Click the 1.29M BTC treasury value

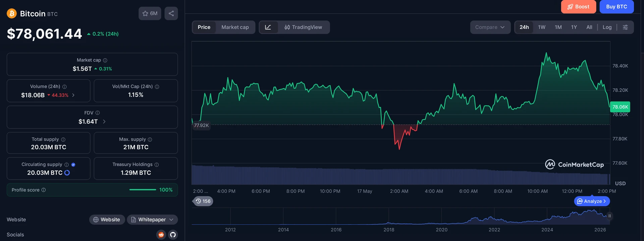[136, 173]
